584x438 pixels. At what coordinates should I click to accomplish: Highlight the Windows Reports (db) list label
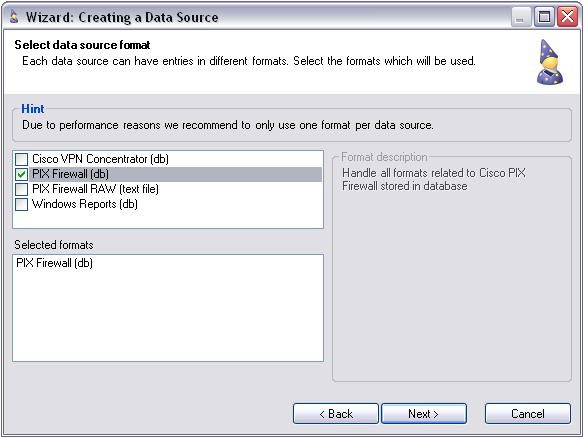(x=85, y=204)
